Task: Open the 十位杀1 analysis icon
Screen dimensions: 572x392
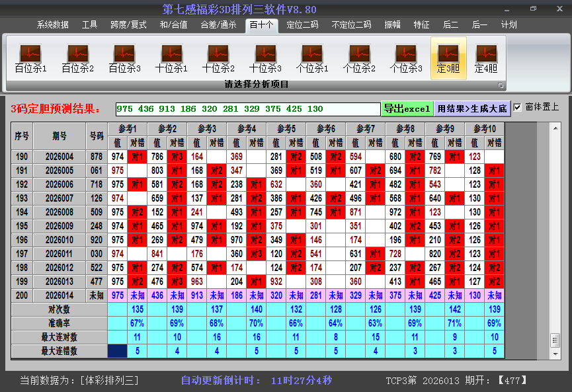Action: coord(171,58)
